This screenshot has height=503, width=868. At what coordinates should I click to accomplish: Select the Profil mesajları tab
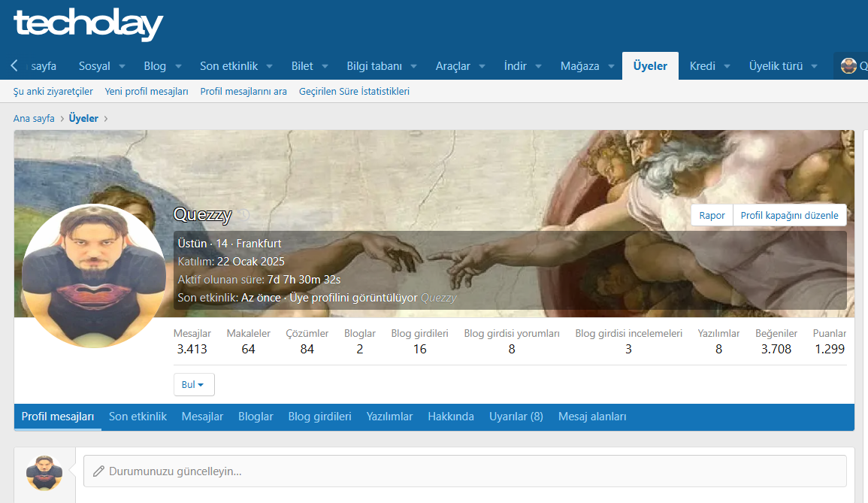pyautogui.click(x=58, y=417)
